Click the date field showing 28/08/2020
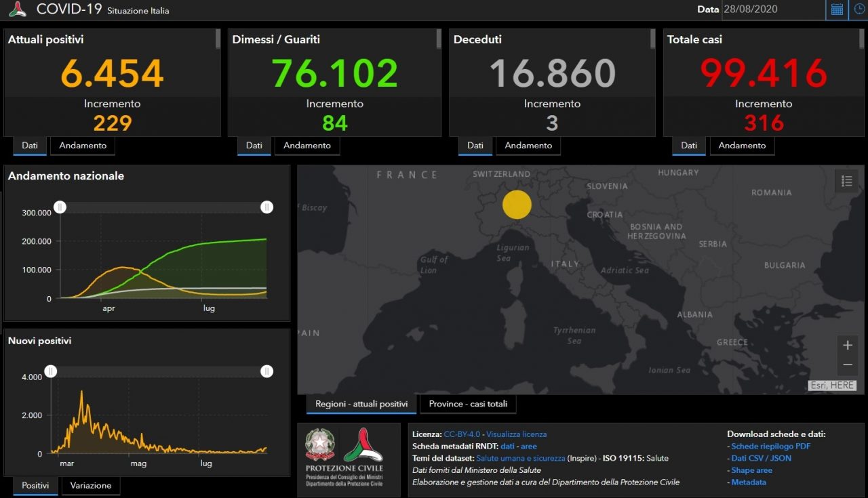This screenshot has width=868, height=498. pyautogui.click(x=772, y=9)
